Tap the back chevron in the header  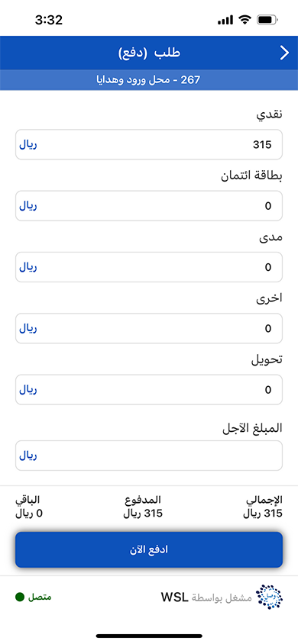(x=284, y=53)
